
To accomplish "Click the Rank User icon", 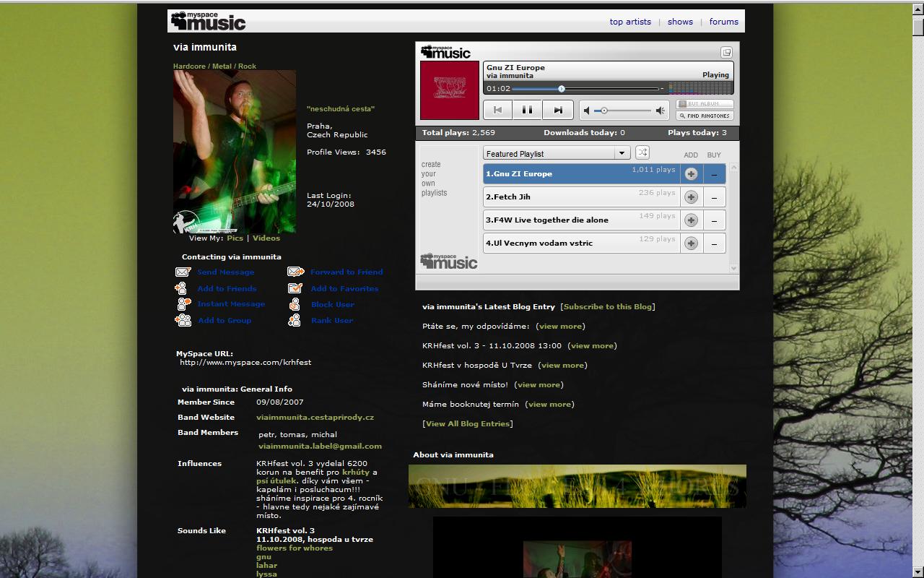I will [295, 320].
